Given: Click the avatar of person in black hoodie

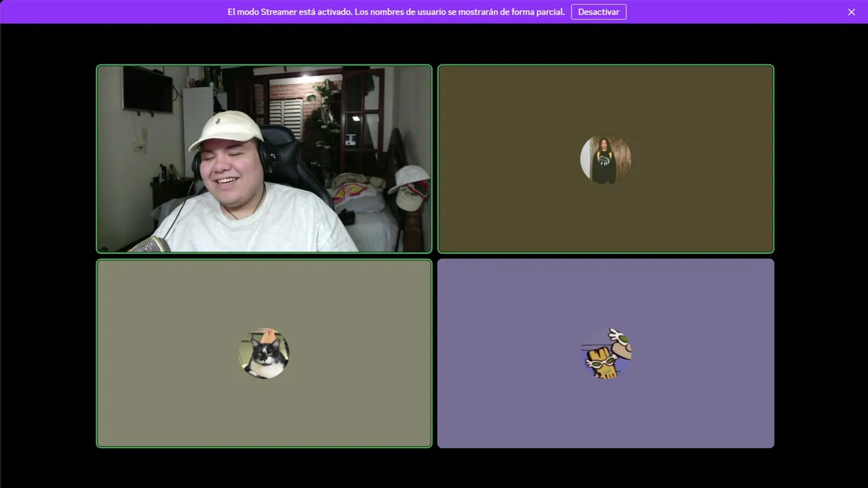Looking at the screenshot, I should 606,159.
